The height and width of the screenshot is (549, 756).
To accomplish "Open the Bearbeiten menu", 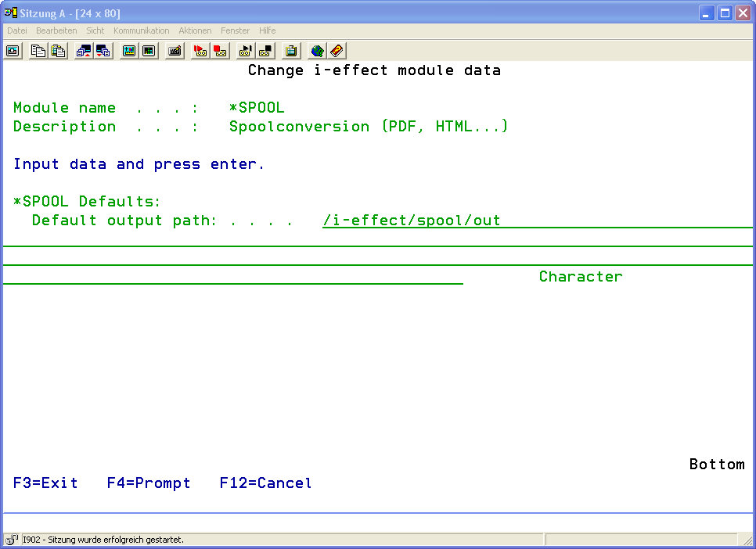I will tap(56, 30).
